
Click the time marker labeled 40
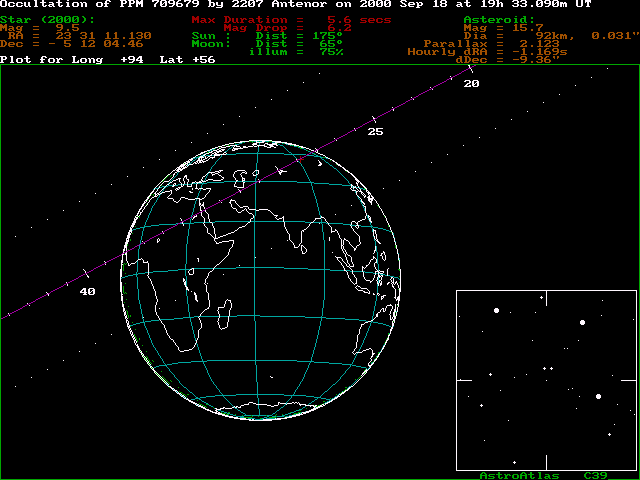tap(88, 291)
